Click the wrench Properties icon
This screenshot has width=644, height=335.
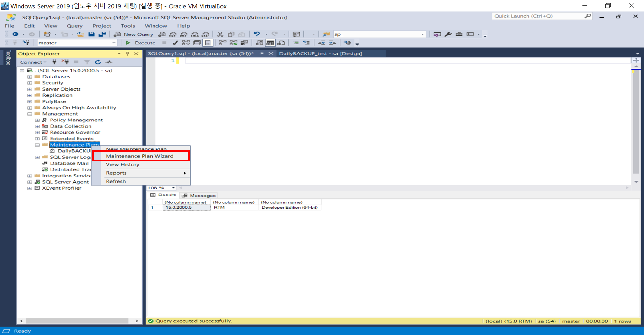tap(448, 34)
